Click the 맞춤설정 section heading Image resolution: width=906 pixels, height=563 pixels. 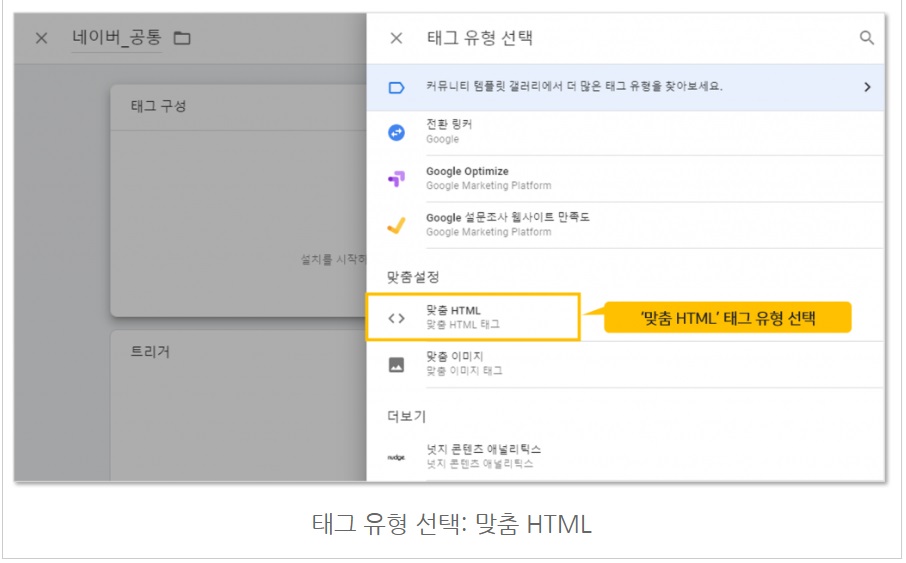(413, 277)
